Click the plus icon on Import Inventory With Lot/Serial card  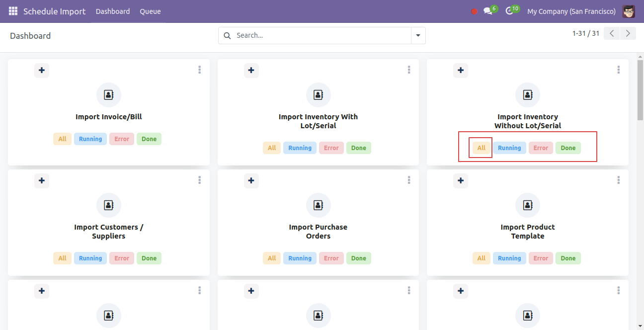(x=251, y=70)
